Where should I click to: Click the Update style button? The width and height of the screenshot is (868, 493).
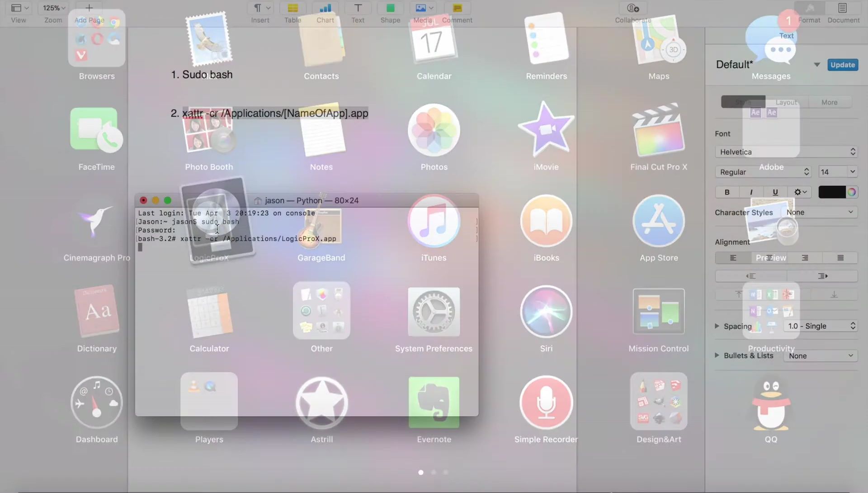pyautogui.click(x=843, y=65)
